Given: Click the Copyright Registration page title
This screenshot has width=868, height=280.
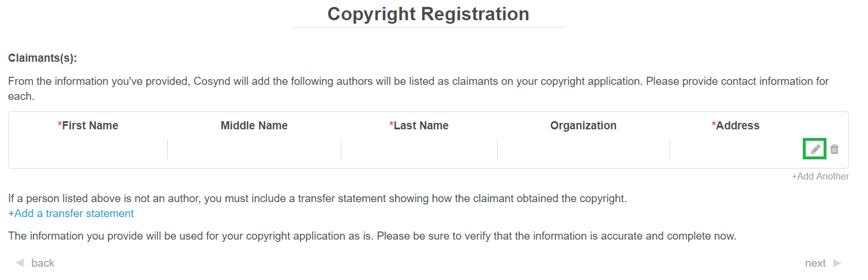Looking at the screenshot, I should 428,14.
